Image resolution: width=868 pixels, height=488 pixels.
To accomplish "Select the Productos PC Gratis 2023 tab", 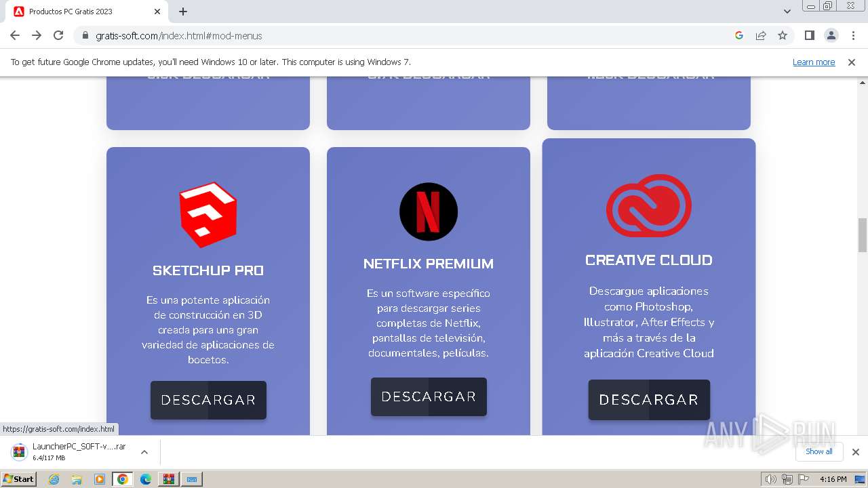I will tap(87, 12).
